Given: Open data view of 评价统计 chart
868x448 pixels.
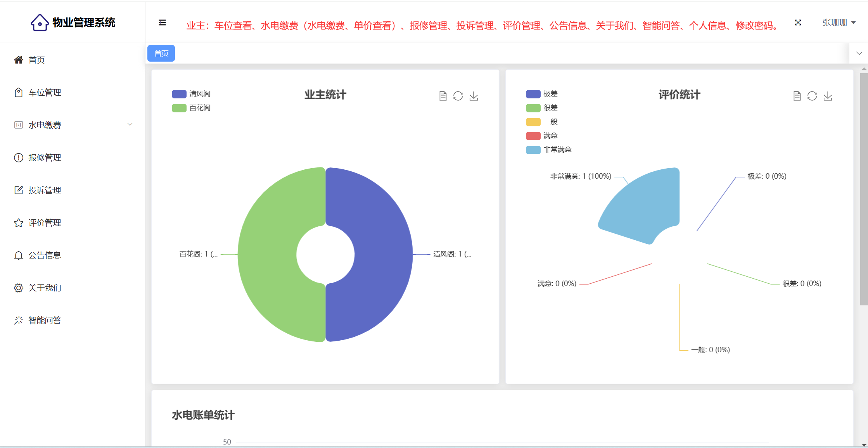Looking at the screenshot, I should [x=797, y=96].
